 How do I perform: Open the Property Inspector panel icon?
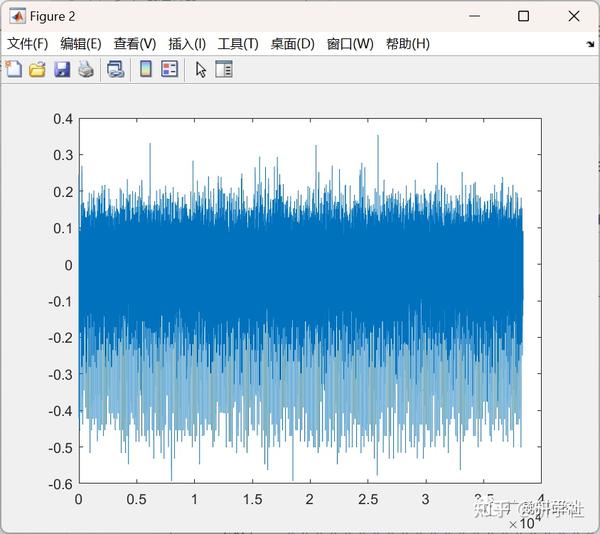[224, 69]
